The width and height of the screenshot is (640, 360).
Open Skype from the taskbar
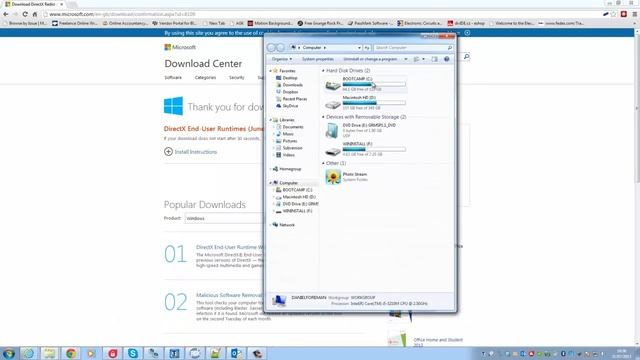click(133, 353)
